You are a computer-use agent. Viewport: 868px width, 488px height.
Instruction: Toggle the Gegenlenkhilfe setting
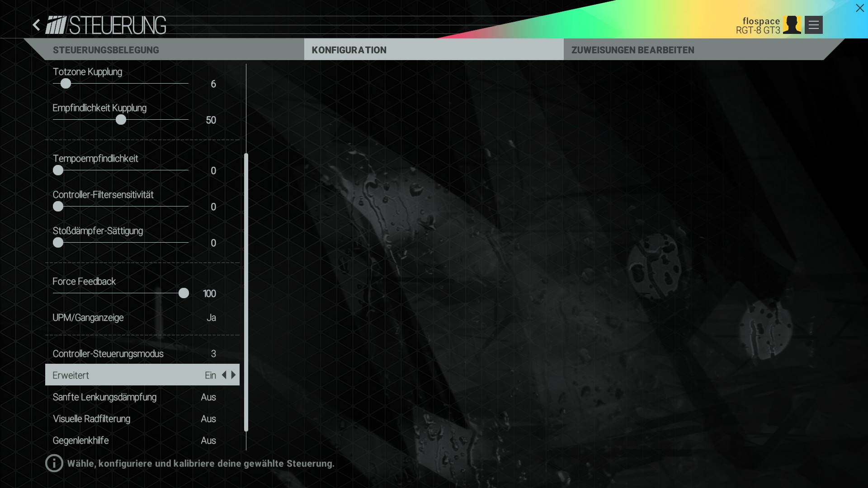142,441
